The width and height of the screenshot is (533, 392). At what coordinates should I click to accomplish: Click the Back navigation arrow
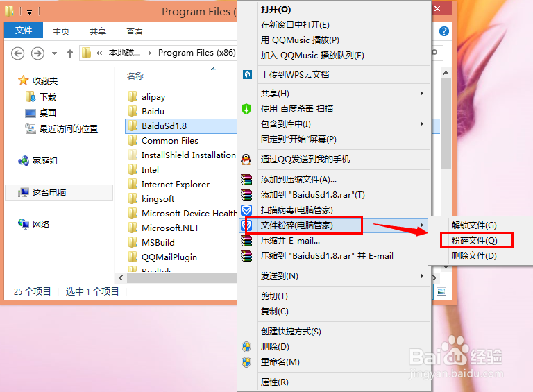17,53
